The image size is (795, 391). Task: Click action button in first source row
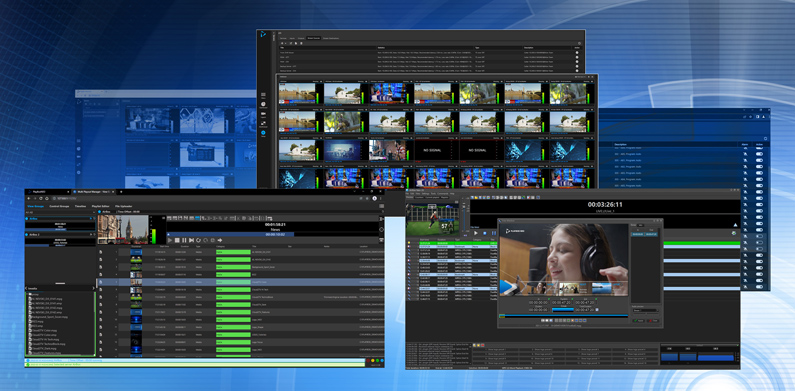tap(576, 52)
